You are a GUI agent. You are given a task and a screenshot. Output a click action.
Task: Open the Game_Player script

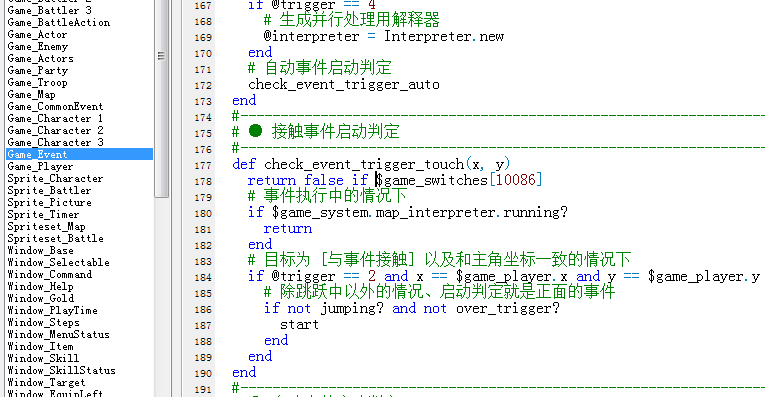(40, 166)
